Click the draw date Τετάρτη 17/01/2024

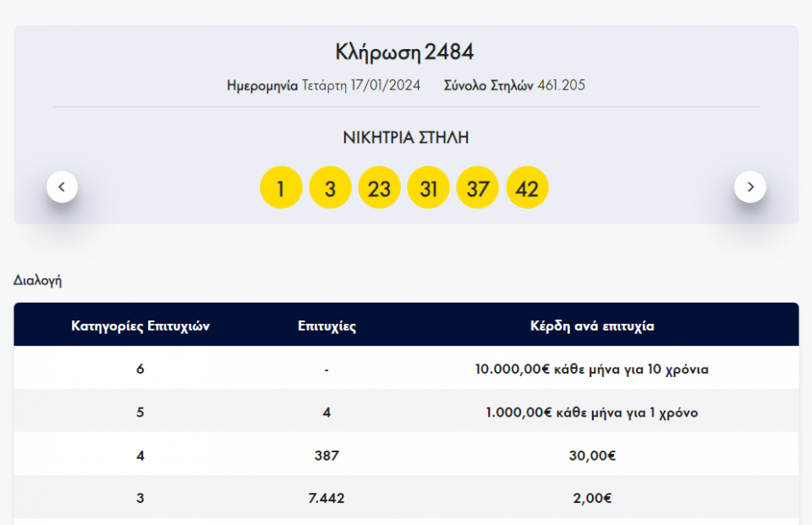(361, 85)
